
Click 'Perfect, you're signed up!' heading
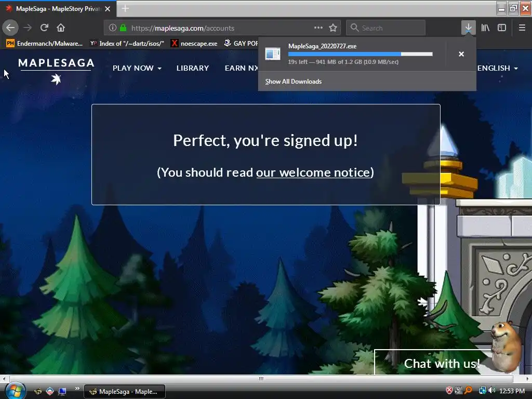265,140
